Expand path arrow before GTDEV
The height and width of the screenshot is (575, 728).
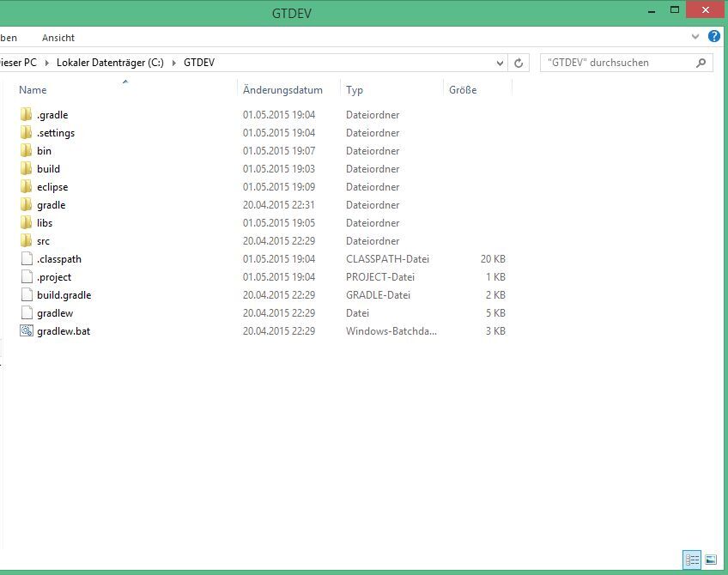pos(173,63)
